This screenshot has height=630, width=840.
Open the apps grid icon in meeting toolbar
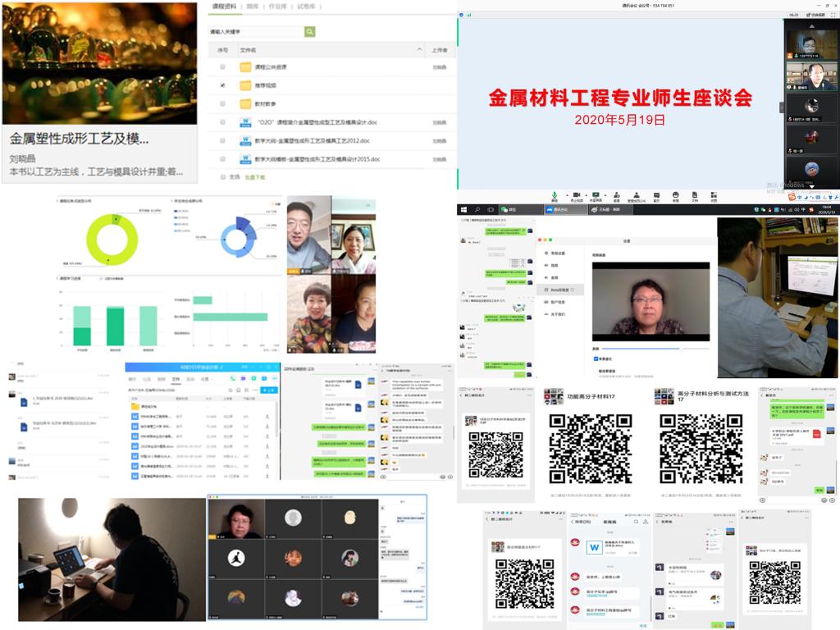tap(714, 195)
